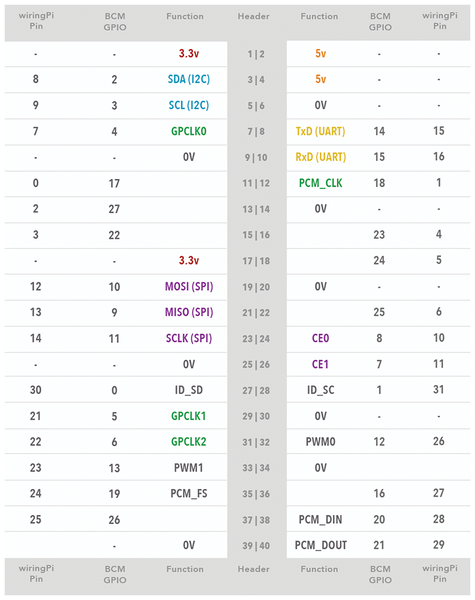Viewport: 475px width, 600px height.
Task: Click the GPCLK2 function label
Action: [x=189, y=442]
